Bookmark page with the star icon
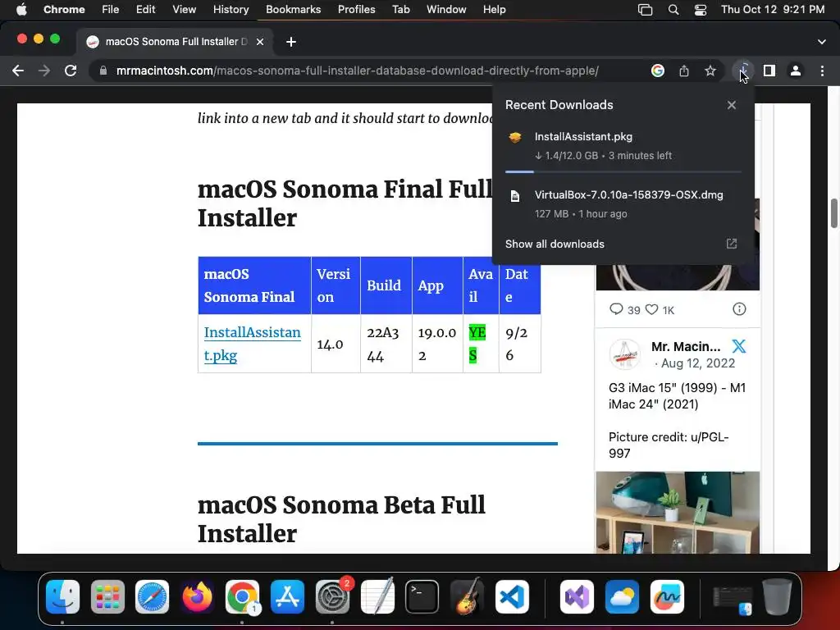Viewport: 840px width, 630px height. coord(710,71)
